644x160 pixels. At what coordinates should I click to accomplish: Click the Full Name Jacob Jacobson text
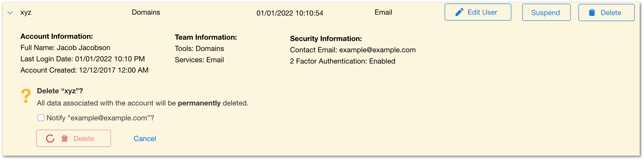(65, 48)
